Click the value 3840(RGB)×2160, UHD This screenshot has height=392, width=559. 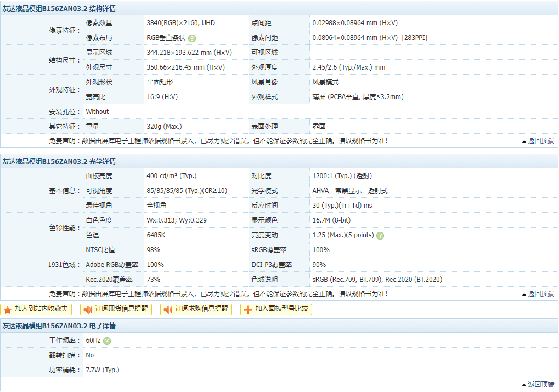180,23
